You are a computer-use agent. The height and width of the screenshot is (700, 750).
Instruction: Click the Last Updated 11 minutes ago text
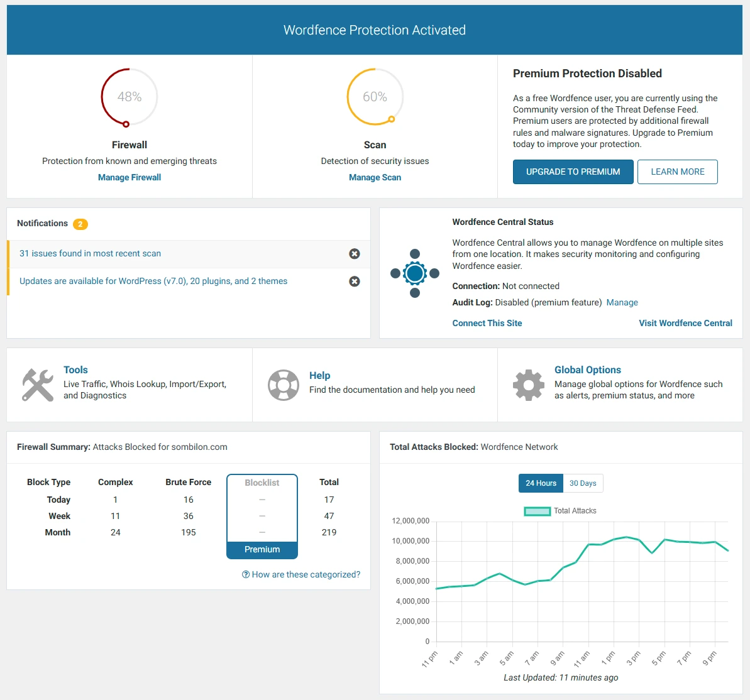(x=561, y=678)
